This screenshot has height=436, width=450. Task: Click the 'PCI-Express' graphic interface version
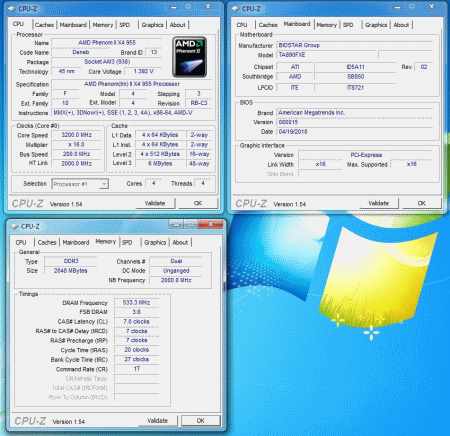tap(366, 155)
